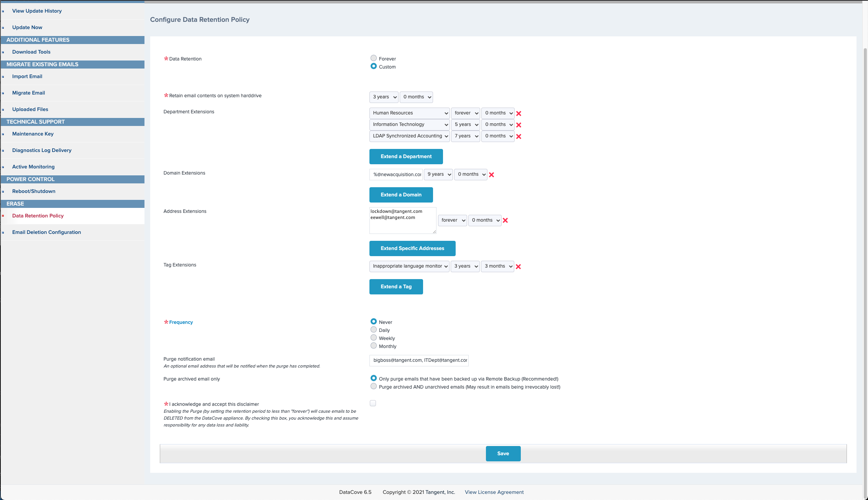Remove the Human Resources department extension
This screenshot has width=868, height=500.
519,113
